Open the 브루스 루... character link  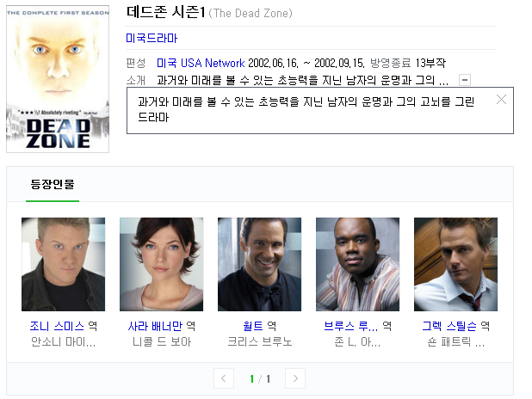click(351, 326)
